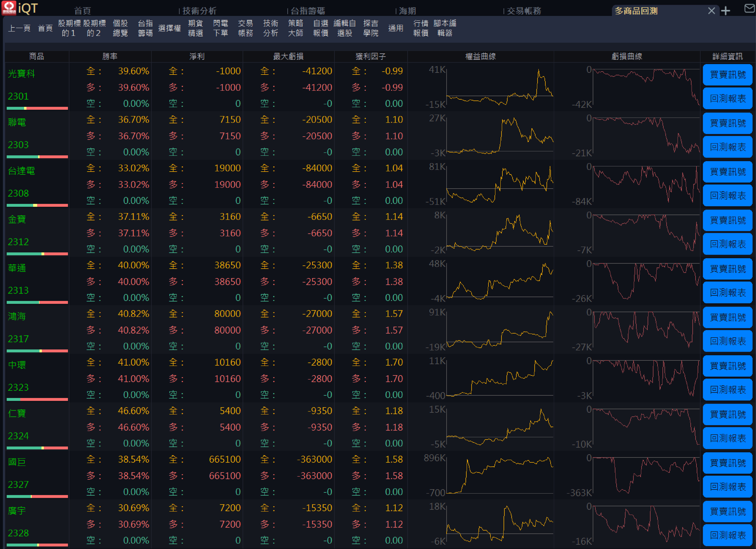Viewport: 756px width, 549px height.
Task: Click the 獲利因子 column header
Action: pos(370,56)
